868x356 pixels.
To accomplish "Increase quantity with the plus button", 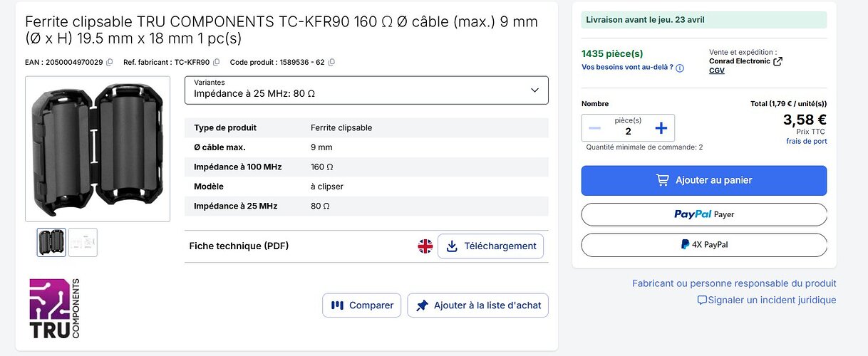I will pos(661,128).
